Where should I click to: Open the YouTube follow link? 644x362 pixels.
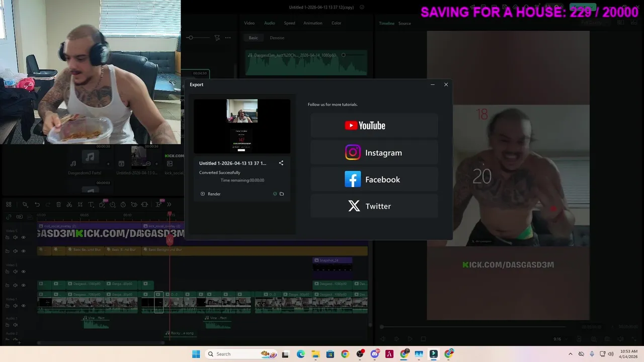pos(374,126)
